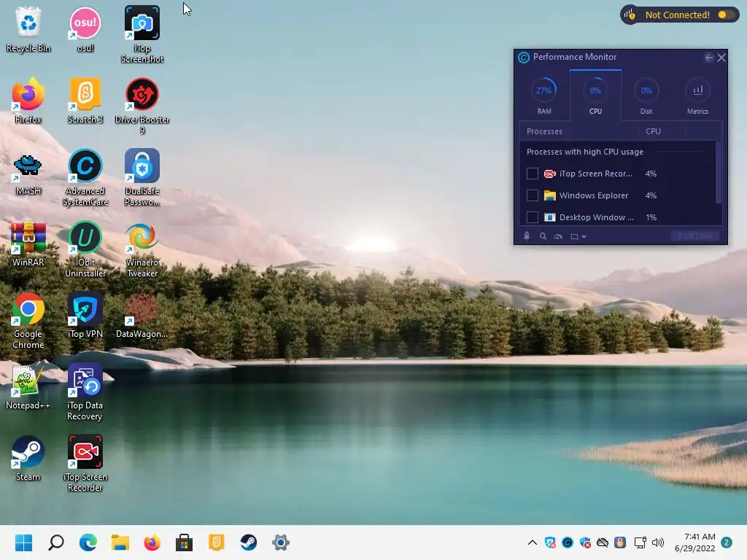Tick the iTop Screen Recorder process checkbox
This screenshot has width=747, height=560.
532,174
